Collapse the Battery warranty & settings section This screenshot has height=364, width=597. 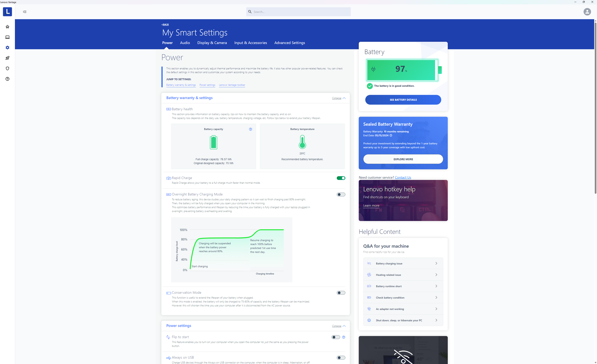(339, 98)
